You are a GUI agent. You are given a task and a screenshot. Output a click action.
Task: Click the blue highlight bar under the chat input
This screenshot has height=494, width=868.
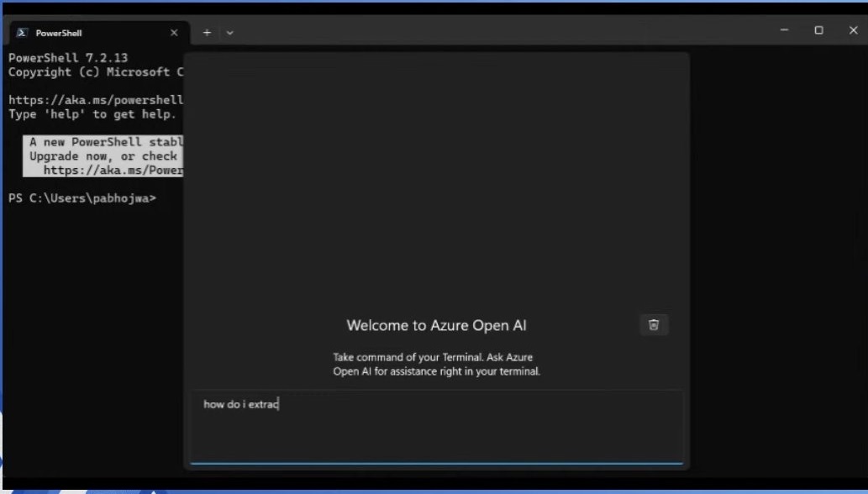coord(436,462)
